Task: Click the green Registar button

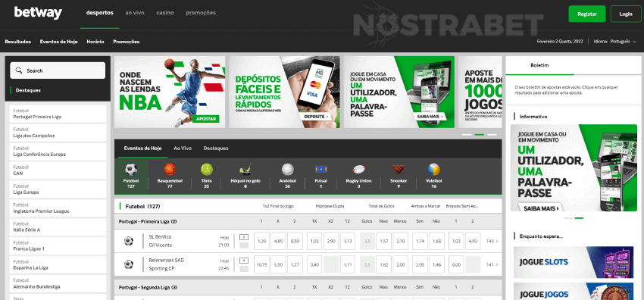Action: [x=587, y=14]
